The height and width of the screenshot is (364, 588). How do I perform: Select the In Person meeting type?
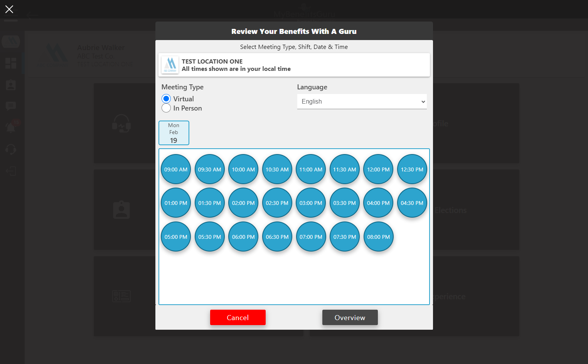click(x=166, y=108)
